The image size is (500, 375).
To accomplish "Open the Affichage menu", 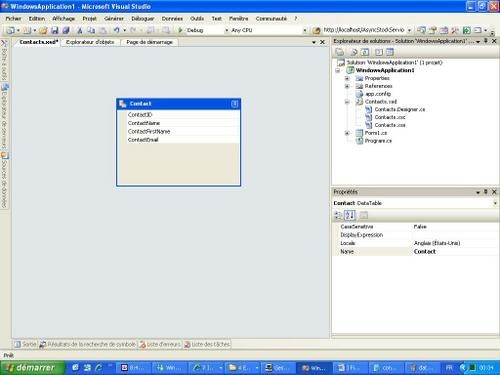I will pos(64,19).
